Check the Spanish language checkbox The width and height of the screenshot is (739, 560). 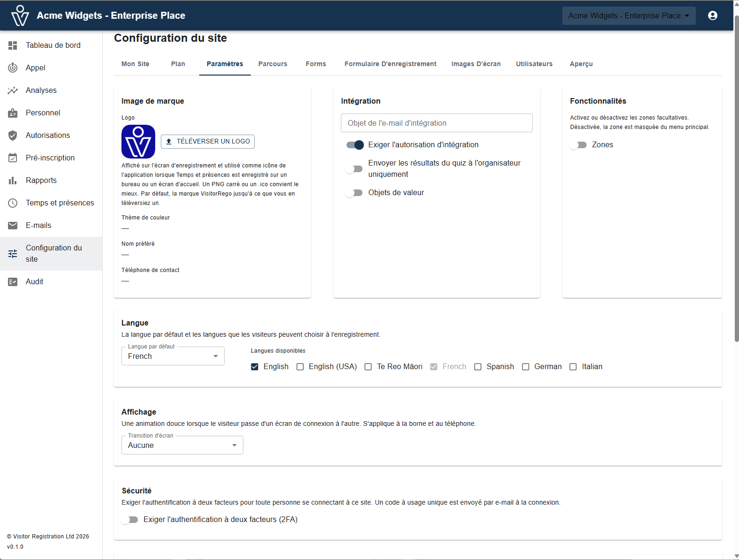pyautogui.click(x=478, y=367)
